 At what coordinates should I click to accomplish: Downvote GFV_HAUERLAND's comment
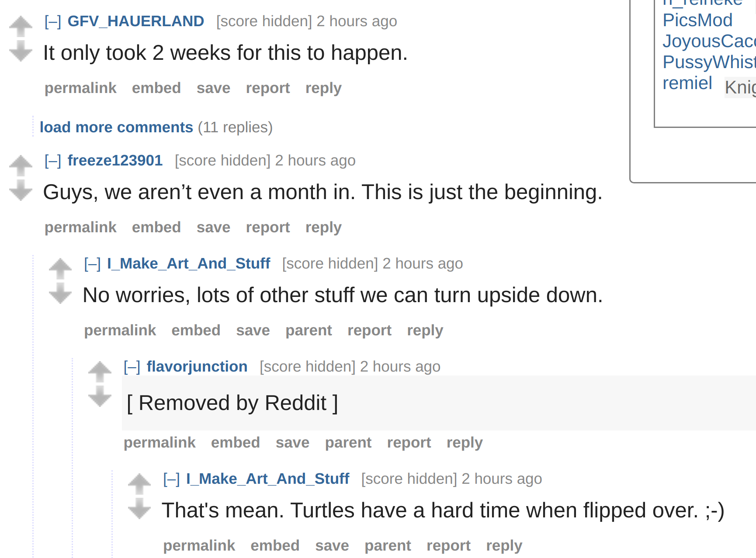21,51
